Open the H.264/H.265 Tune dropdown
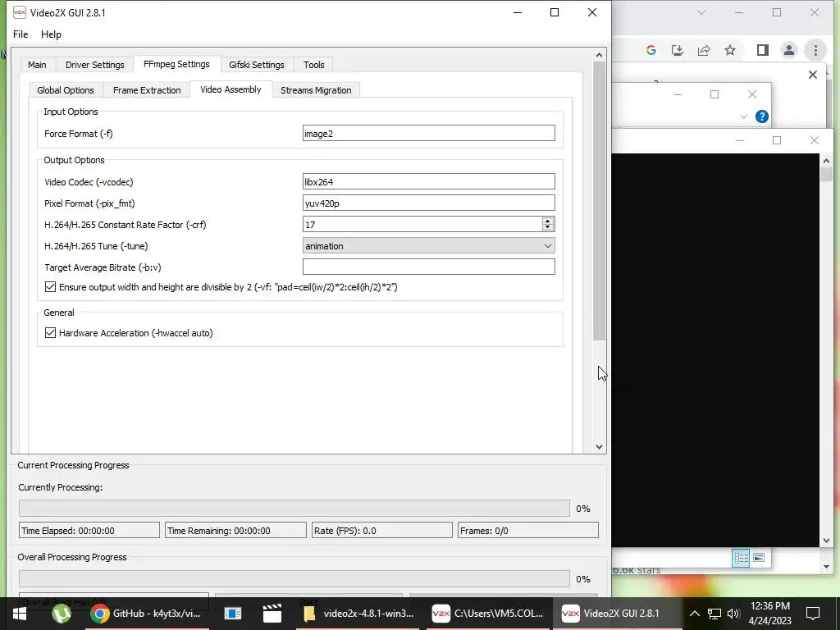The width and height of the screenshot is (840, 630). (x=428, y=246)
